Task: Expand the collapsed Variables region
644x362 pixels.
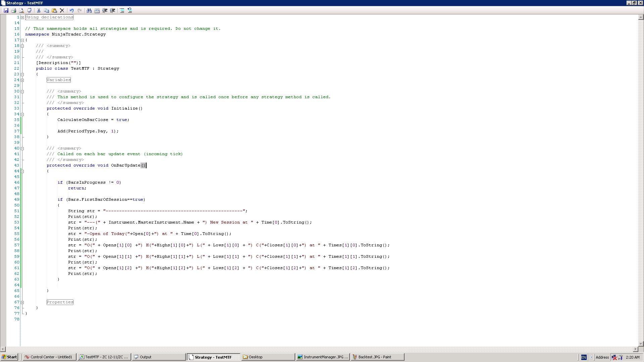Action: [x=22, y=80]
